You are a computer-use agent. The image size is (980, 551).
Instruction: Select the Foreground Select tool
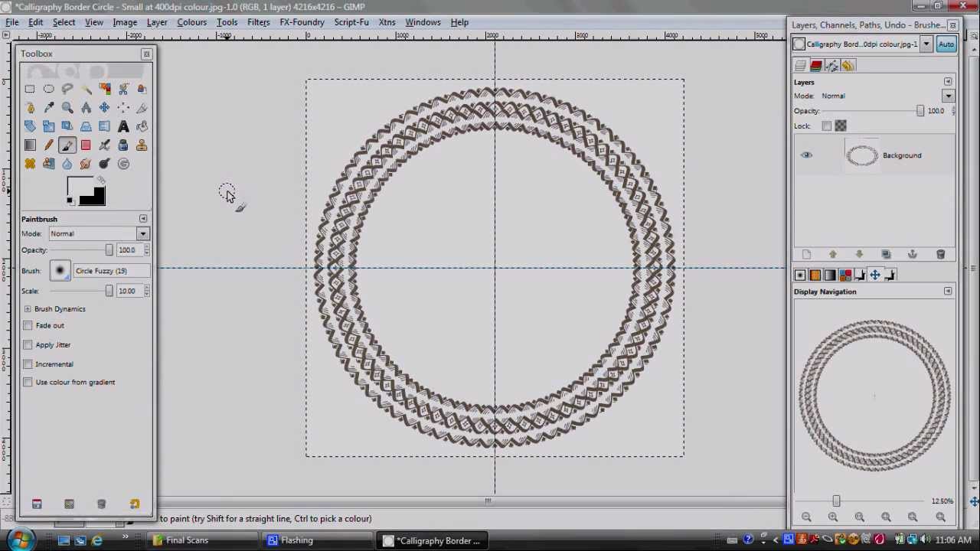[142, 89]
